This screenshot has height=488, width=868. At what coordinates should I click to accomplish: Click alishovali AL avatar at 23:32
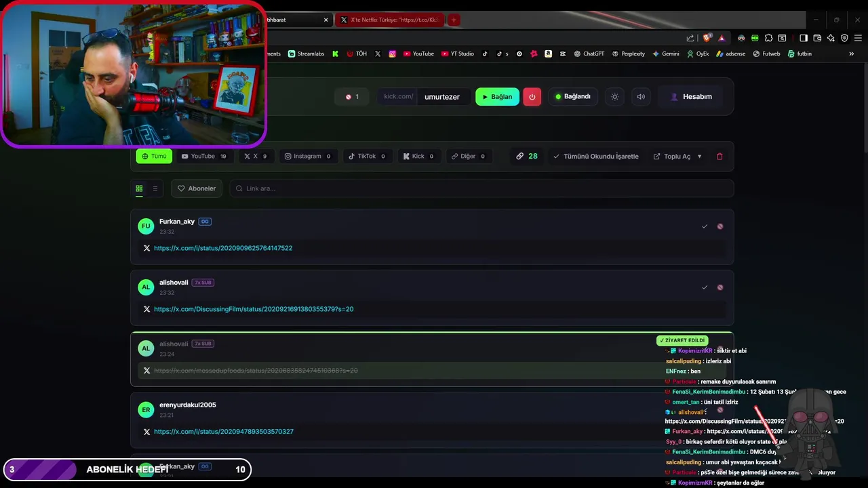tap(146, 287)
